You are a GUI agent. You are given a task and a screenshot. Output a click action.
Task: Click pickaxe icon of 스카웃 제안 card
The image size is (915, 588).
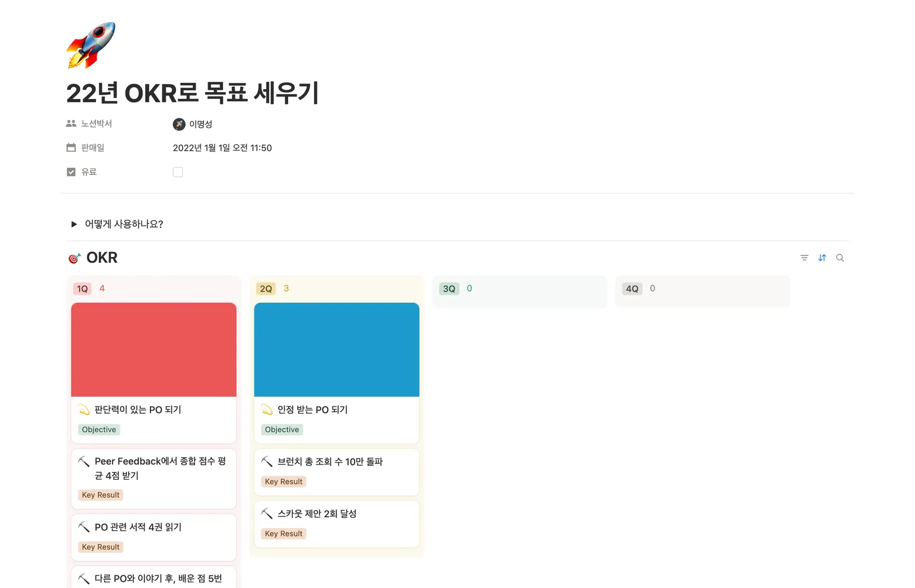pos(267,513)
